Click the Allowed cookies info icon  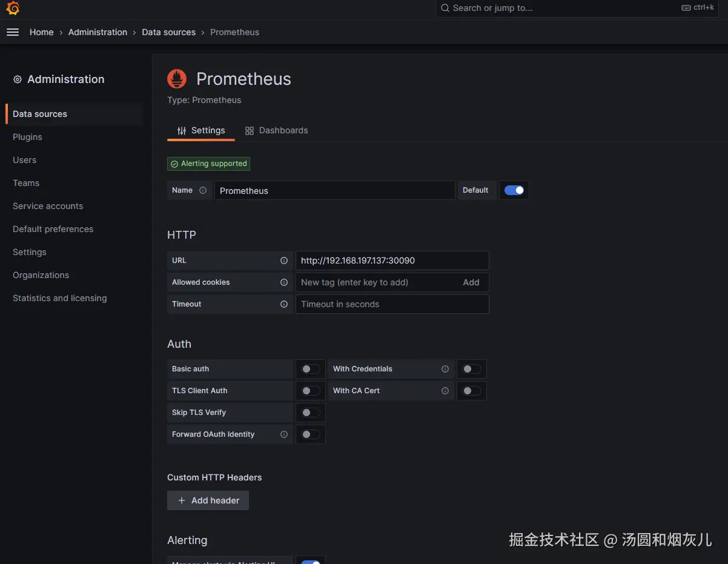point(284,282)
